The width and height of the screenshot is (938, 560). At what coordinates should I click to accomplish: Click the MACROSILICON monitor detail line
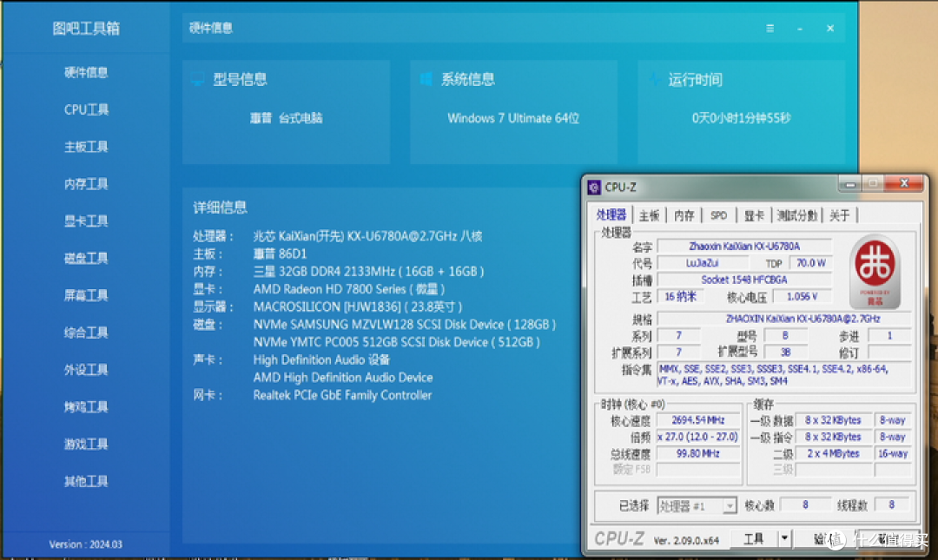(x=358, y=307)
